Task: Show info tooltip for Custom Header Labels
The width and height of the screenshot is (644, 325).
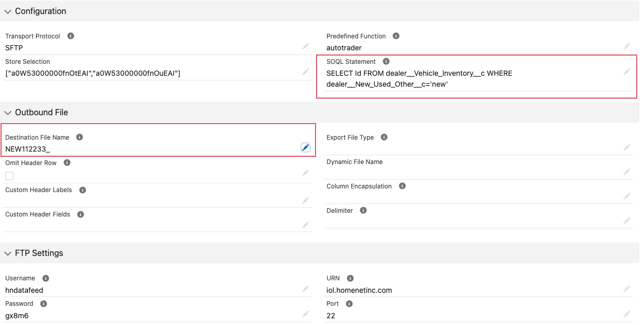Action: click(x=83, y=190)
